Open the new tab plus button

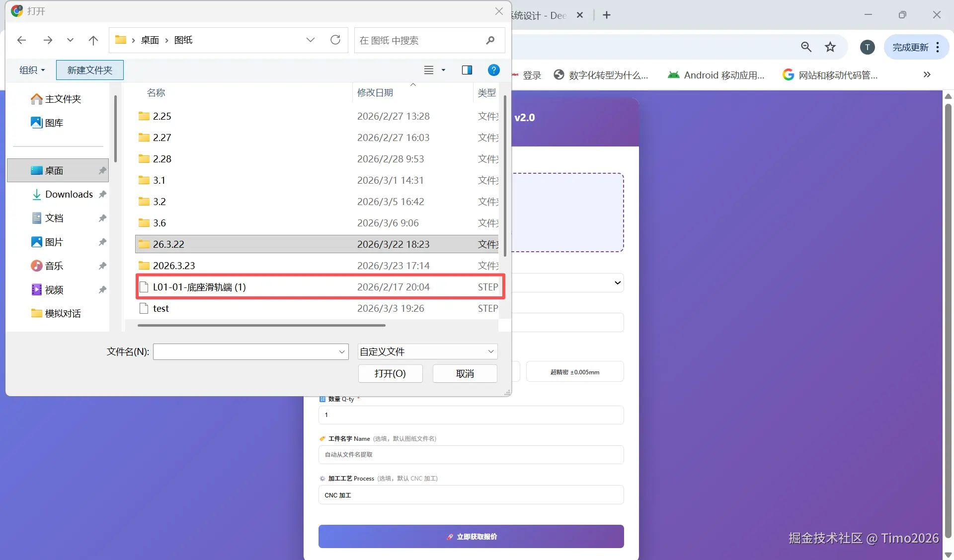click(607, 15)
